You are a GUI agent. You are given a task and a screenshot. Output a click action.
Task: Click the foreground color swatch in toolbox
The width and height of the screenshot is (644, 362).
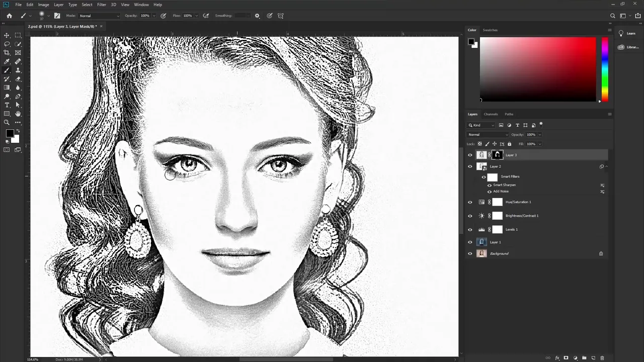(x=10, y=133)
